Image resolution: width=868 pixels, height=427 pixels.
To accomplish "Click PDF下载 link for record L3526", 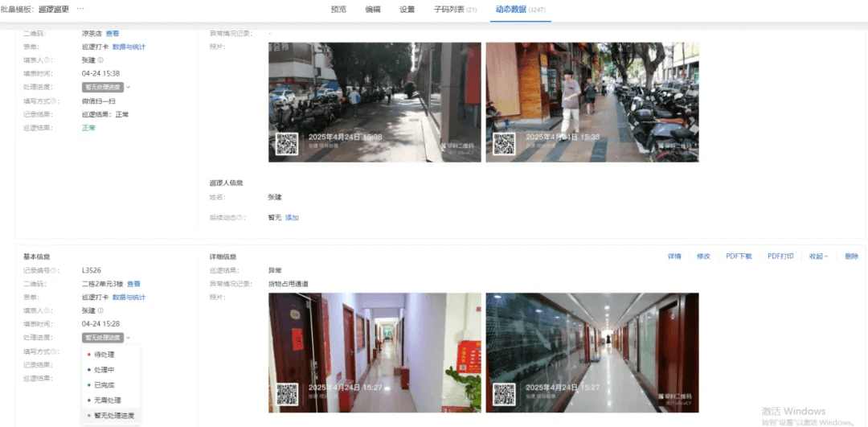I will click(x=739, y=257).
